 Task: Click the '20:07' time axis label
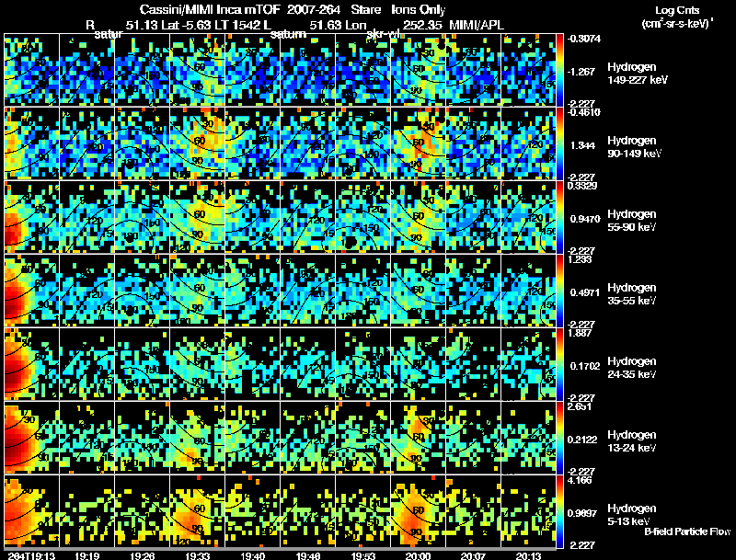(473, 556)
